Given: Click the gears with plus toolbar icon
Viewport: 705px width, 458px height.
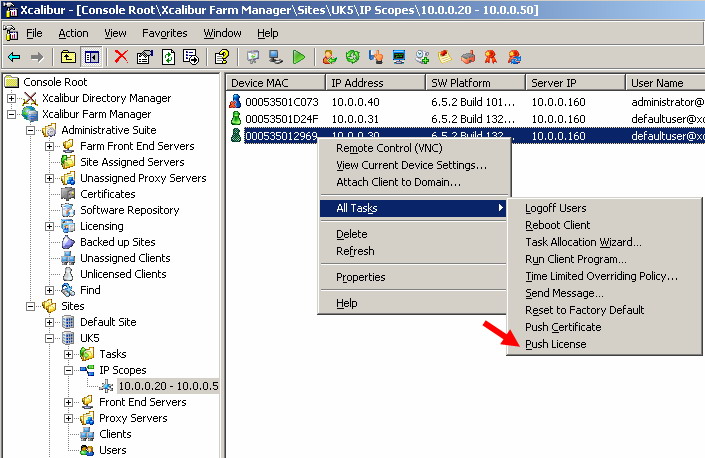Looking at the screenshot, I should point(422,57).
